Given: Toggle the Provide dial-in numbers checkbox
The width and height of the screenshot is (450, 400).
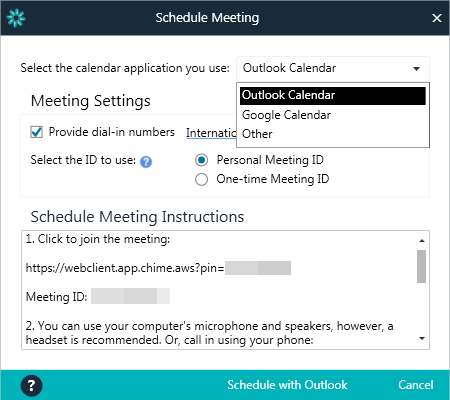Looking at the screenshot, I should click(36, 132).
